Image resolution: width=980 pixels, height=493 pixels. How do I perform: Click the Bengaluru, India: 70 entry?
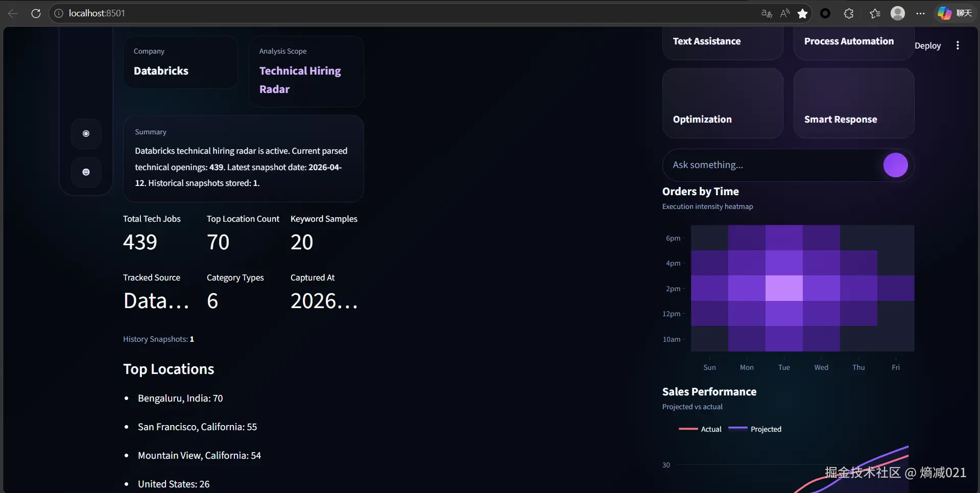point(180,398)
